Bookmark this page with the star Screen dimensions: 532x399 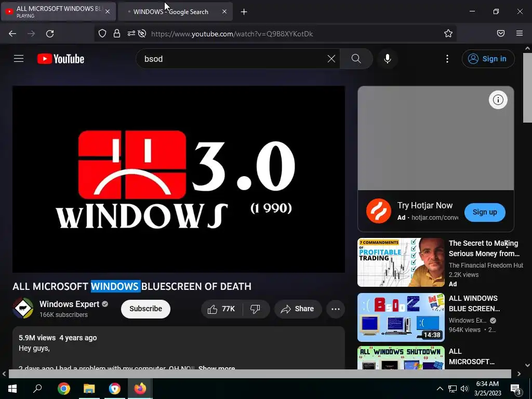tap(448, 33)
